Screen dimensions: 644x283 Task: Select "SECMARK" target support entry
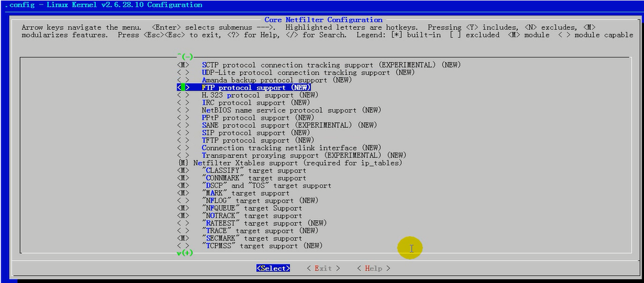[x=251, y=238]
